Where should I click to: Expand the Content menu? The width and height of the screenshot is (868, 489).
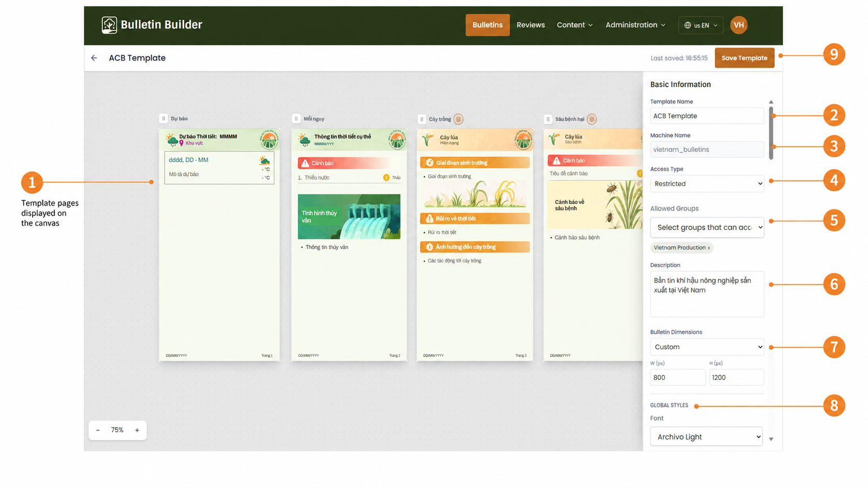(575, 25)
